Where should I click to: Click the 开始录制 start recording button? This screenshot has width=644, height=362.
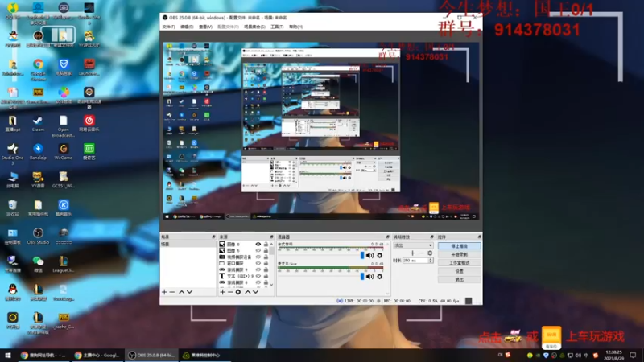[459, 254]
